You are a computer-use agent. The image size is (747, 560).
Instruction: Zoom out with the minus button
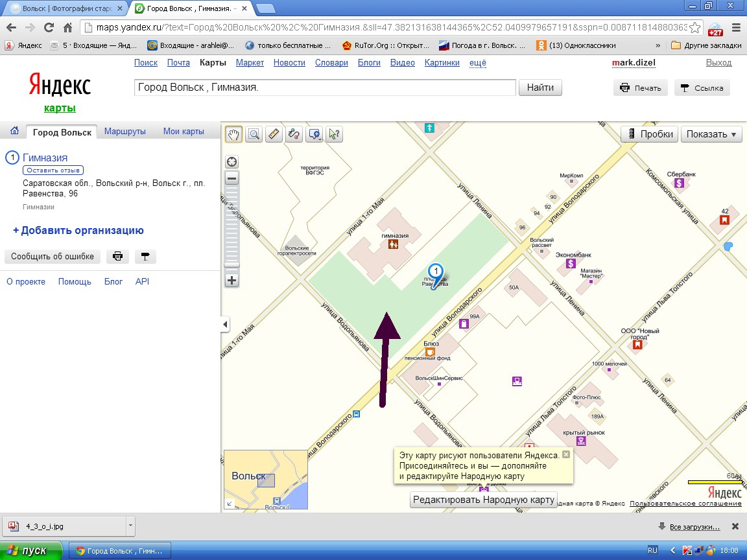(x=231, y=178)
